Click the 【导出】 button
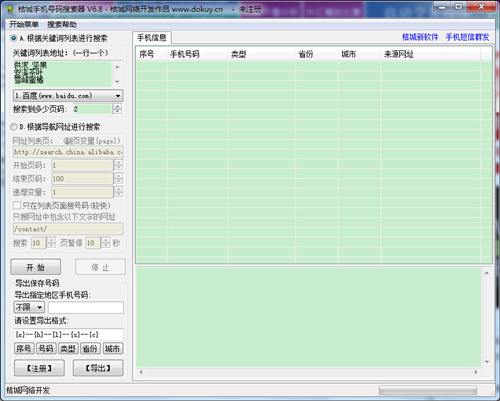Viewport: 500px width, 401px height. (98, 368)
